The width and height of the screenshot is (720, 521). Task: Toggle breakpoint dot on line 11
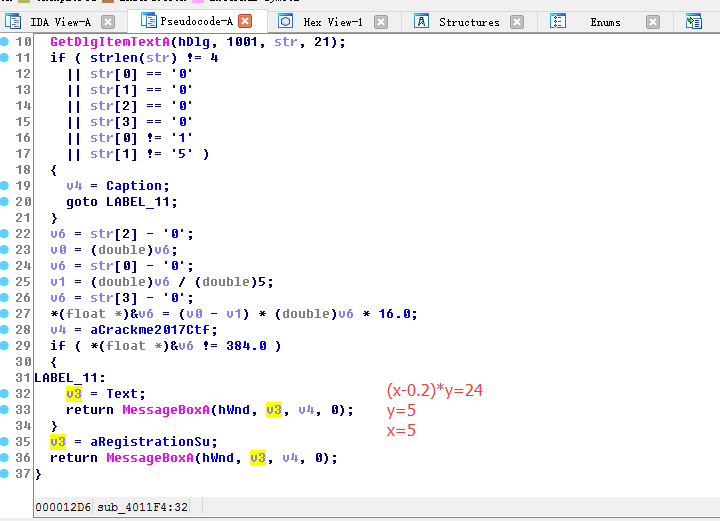[5, 58]
